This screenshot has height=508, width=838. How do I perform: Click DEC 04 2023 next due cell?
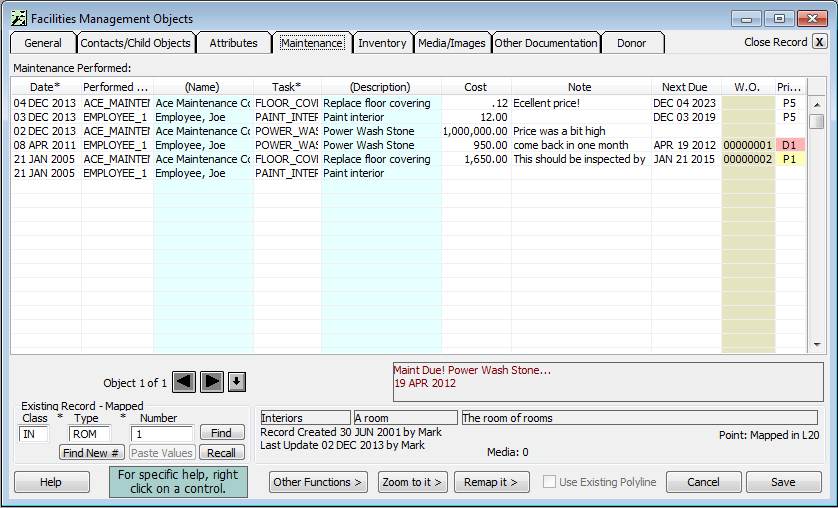686,103
